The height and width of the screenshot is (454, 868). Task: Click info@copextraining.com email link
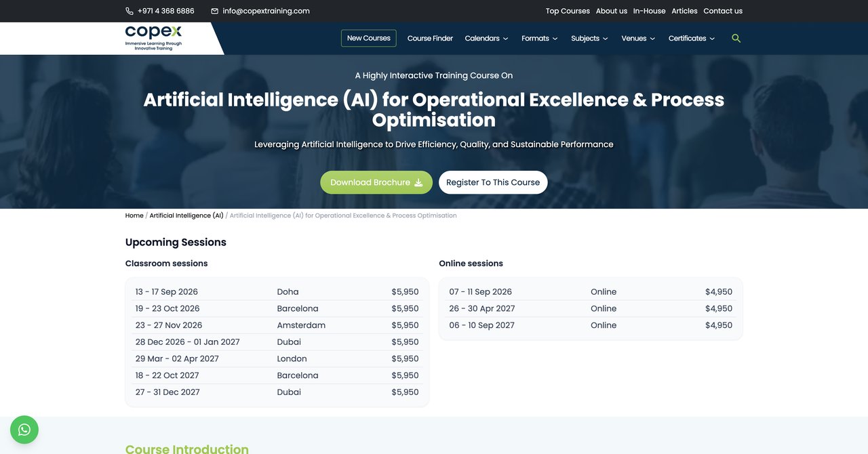(x=266, y=11)
